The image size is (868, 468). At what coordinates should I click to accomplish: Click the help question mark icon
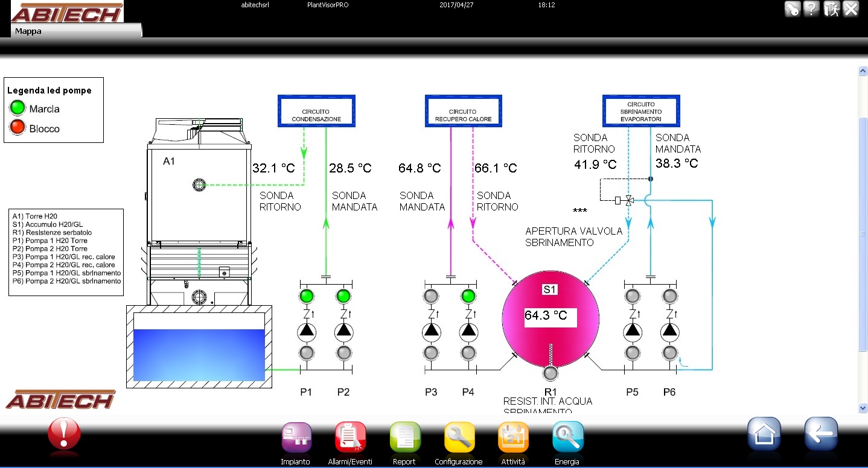[x=811, y=8]
